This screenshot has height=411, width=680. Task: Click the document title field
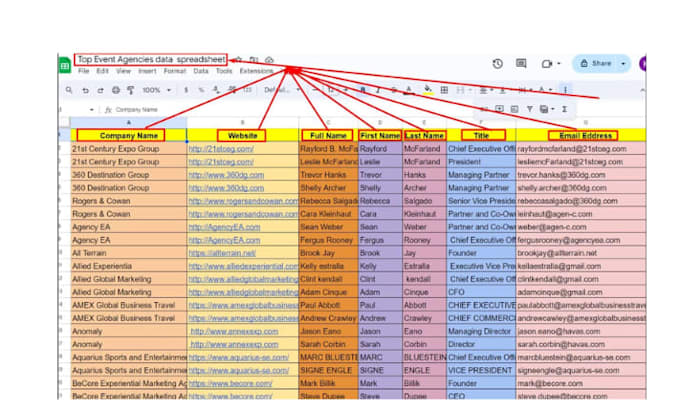(x=150, y=59)
